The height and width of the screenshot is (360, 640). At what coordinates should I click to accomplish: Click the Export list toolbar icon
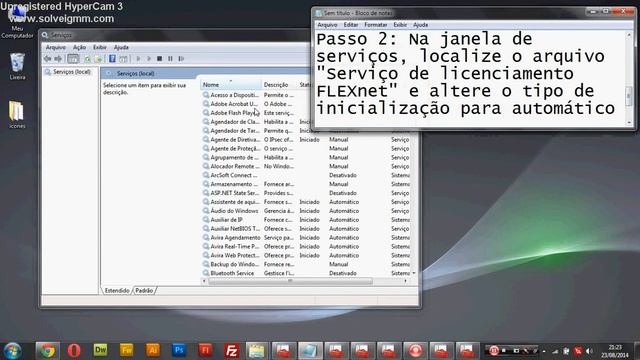pyautogui.click(x=98, y=59)
